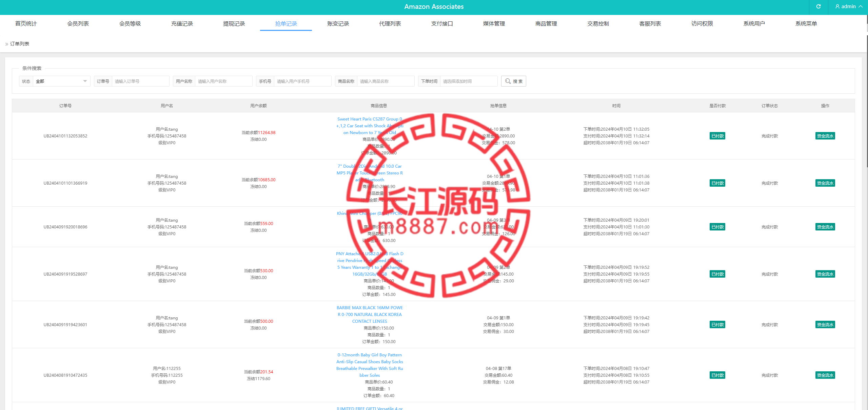This screenshot has height=410, width=868.
Task: Click the user avatar icon beside admin
Action: tap(837, 6)
